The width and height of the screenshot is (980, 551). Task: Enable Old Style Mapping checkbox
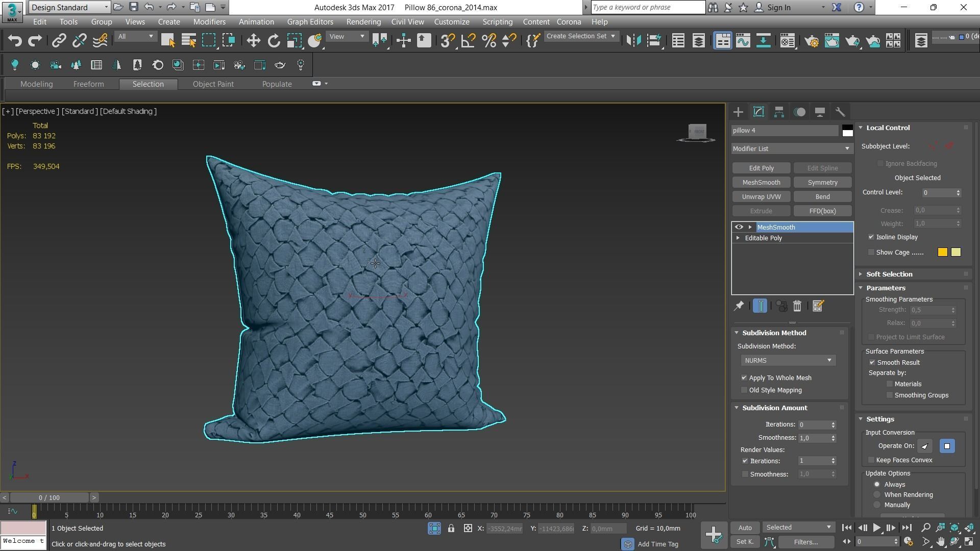[744, 390]
